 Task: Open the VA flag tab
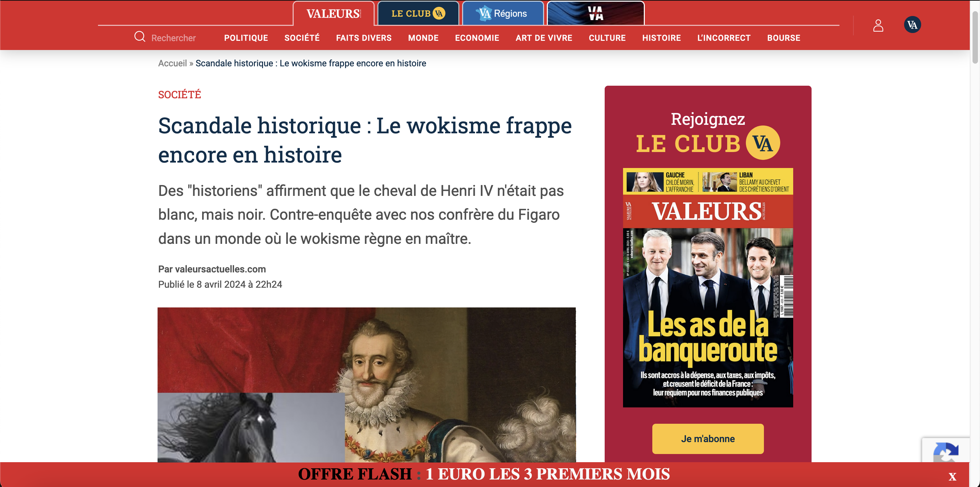click(x=595, y=13)
